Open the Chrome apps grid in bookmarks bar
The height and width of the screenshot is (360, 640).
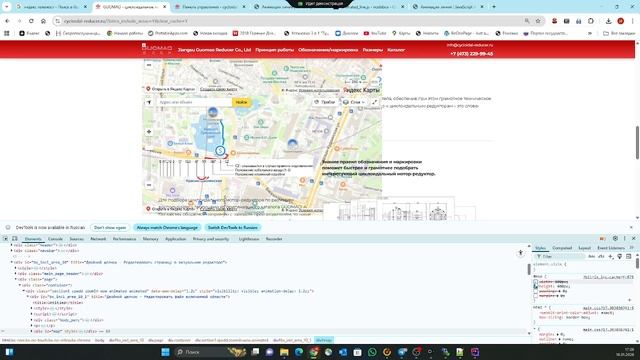pos(7,33)
